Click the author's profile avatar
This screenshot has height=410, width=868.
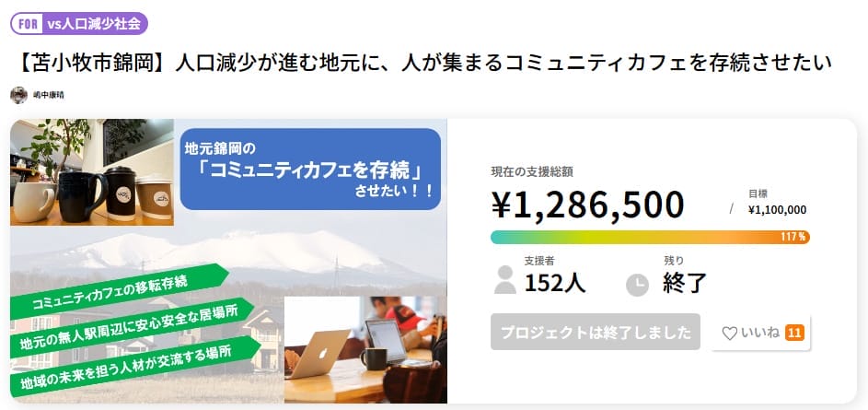pyautogui.click(x=18, y=95)
